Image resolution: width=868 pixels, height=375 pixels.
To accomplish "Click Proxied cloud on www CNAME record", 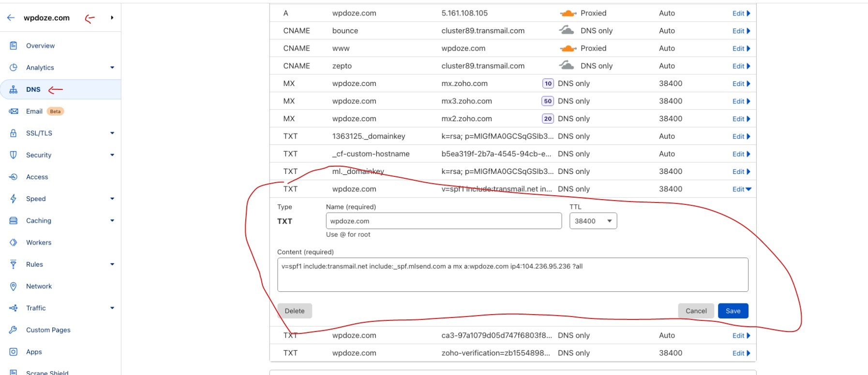I will [x=568, y=48].
